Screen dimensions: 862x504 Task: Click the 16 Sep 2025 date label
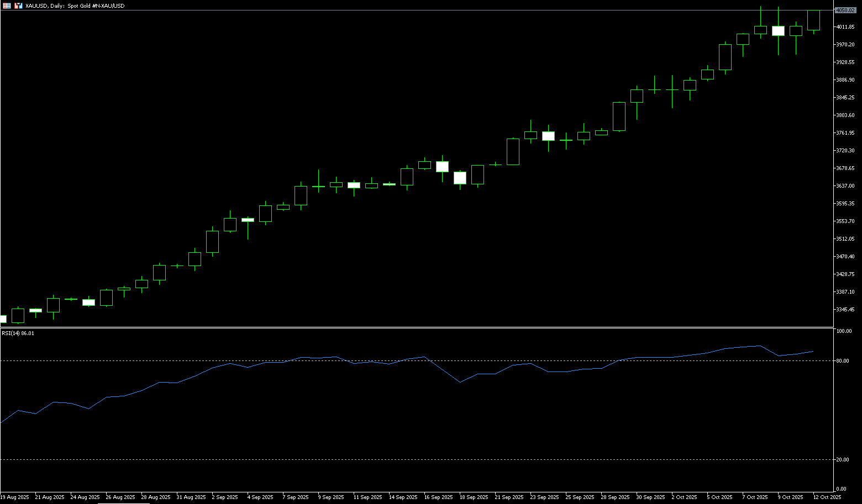click(439, 497)
